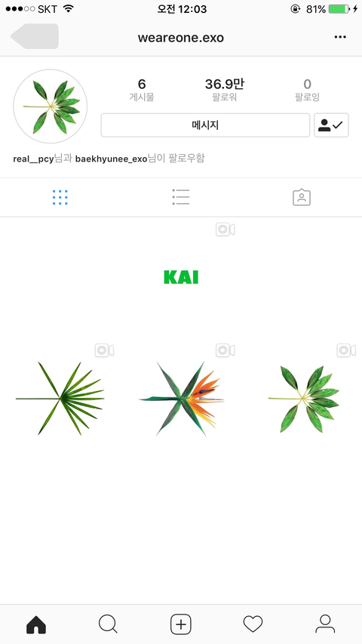Open the palm leaf logo video
This screenshot has width=362, height=644.
[x=60, y=399]
